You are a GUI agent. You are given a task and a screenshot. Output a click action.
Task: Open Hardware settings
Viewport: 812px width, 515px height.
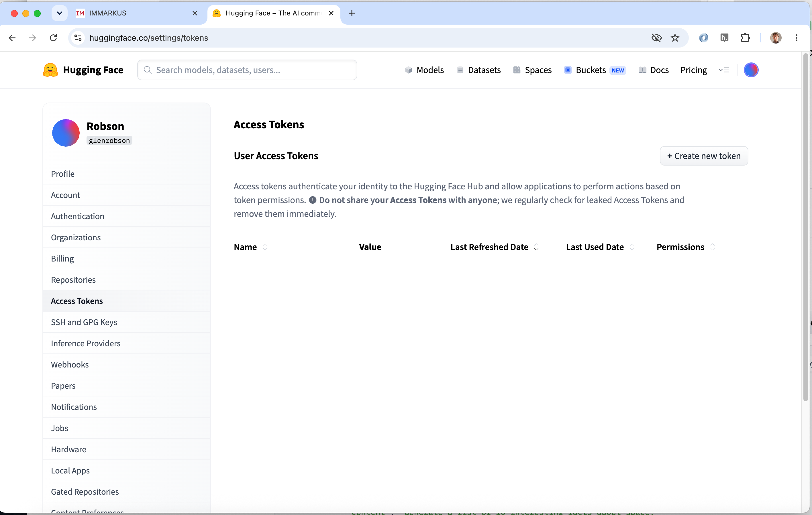coord(127,450)
